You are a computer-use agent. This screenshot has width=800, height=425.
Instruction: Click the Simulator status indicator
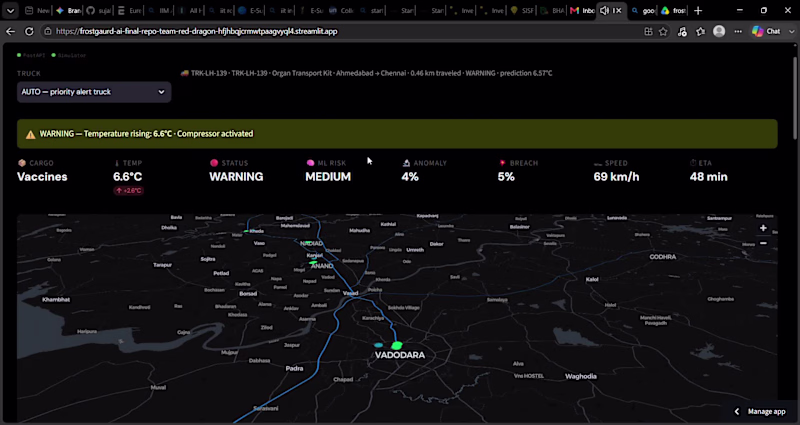[69, 55]
